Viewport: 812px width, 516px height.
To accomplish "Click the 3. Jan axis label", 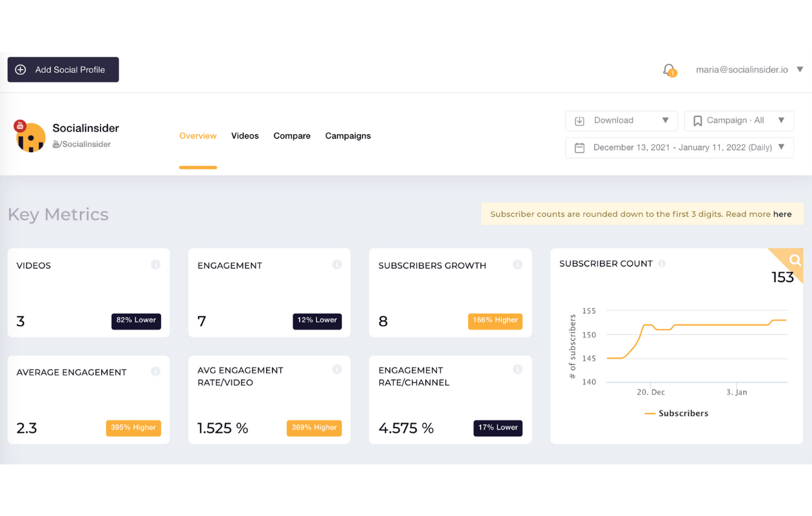I will 737,392.
